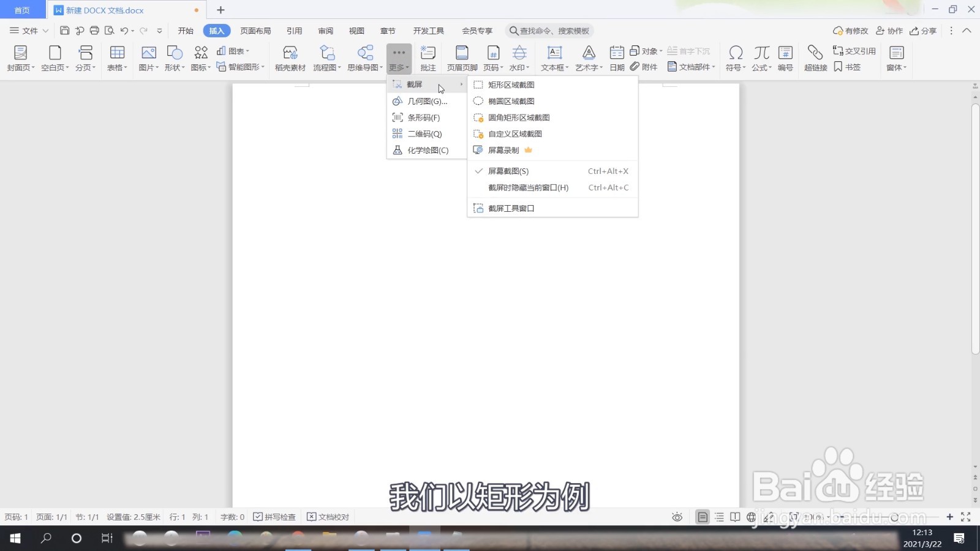Insert QR code 二维码(Q) item

tap(427, 133)
